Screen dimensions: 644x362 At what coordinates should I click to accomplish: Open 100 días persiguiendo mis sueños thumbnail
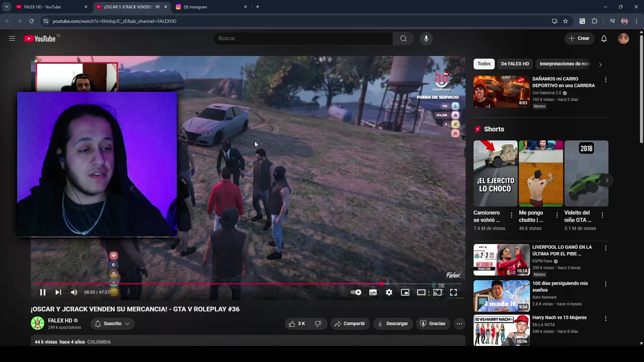(x=501, y=296)
